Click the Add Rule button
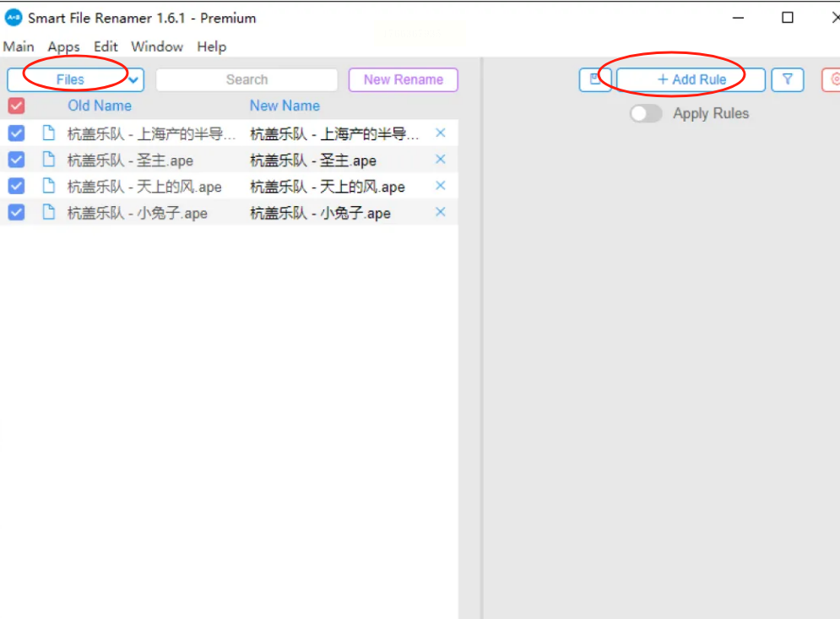This screenshot has width=840, height=619. (691, 80)
